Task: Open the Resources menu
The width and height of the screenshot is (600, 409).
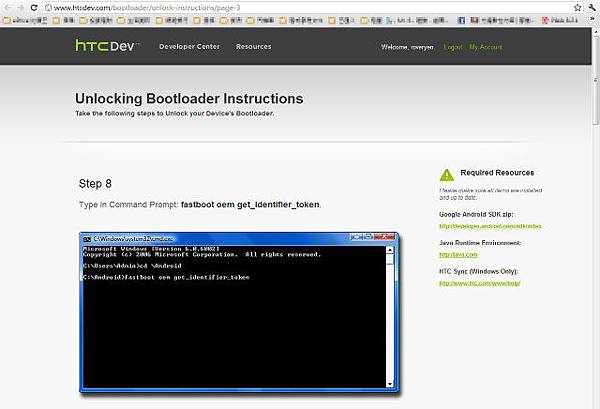Action: click(x=253, y=47)
